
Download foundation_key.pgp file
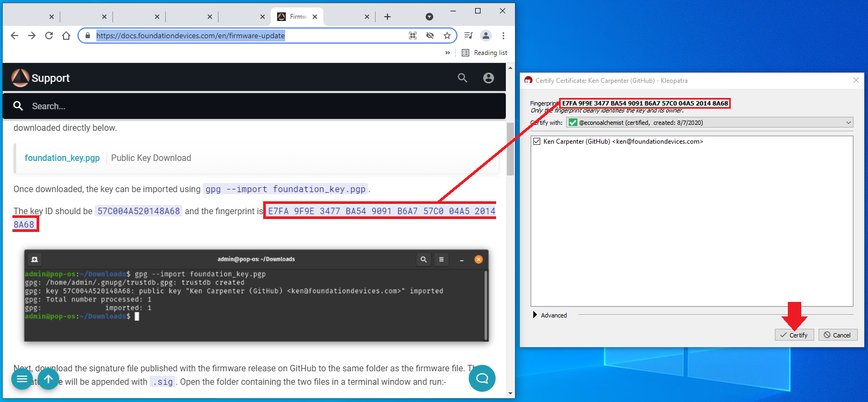tap(62, 158)
